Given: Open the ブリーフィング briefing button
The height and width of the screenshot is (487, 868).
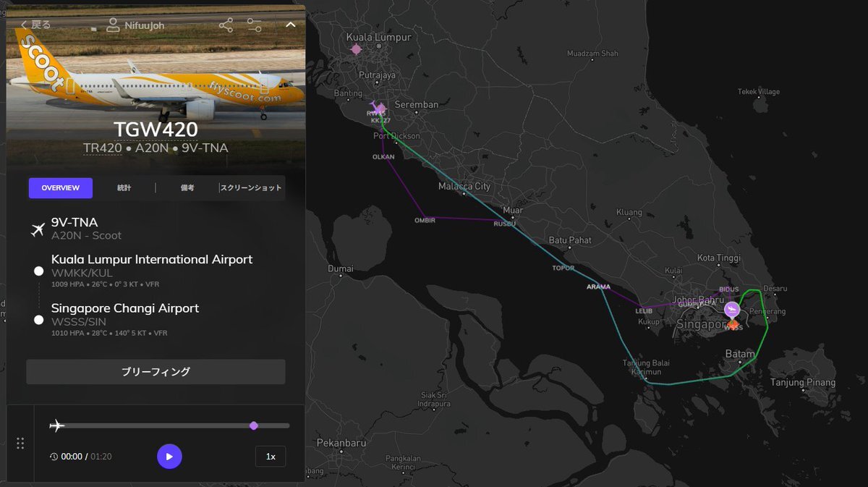Looking at the screenshot, I should click(x=156, y=372).
